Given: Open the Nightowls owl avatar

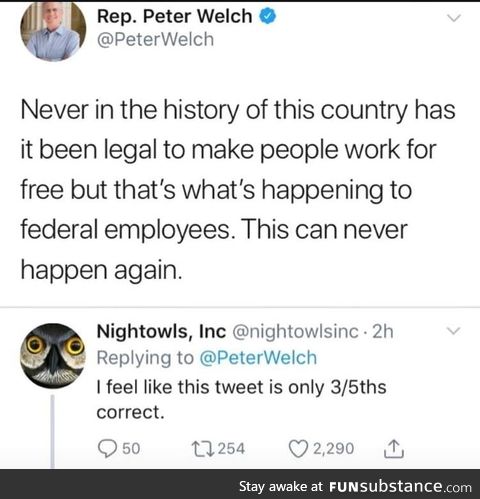Looking at the screenshot, I should click(53, 356).
